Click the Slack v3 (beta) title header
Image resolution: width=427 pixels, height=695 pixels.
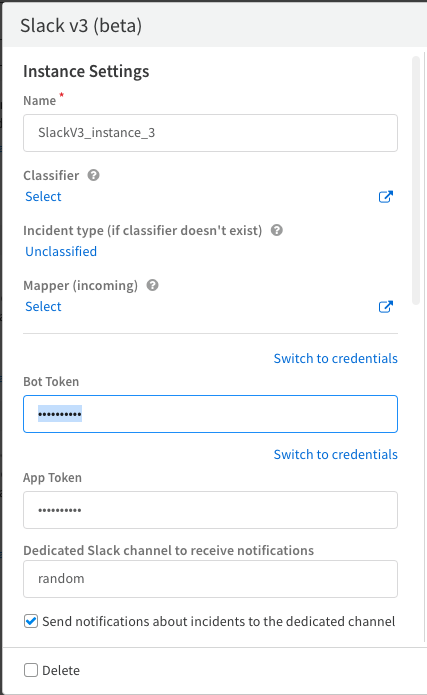coord(81,26)
